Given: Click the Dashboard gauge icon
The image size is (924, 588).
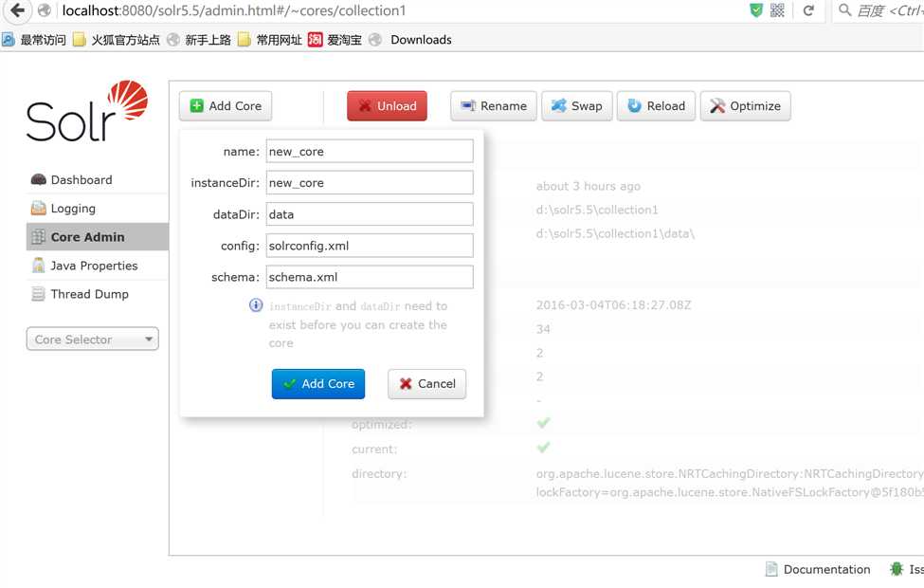Looking at the screenshot, I should [x=38, y=180].
